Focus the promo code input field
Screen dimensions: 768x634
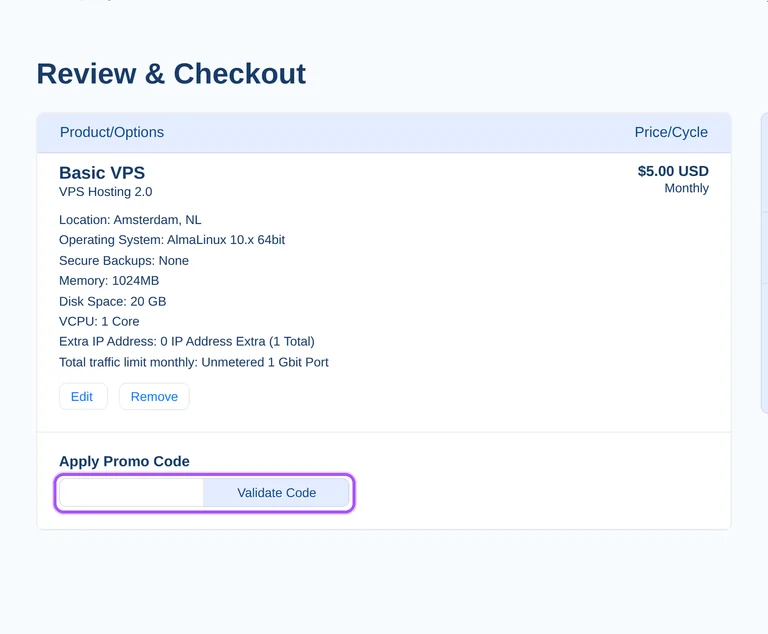click(x=131, y=493)
